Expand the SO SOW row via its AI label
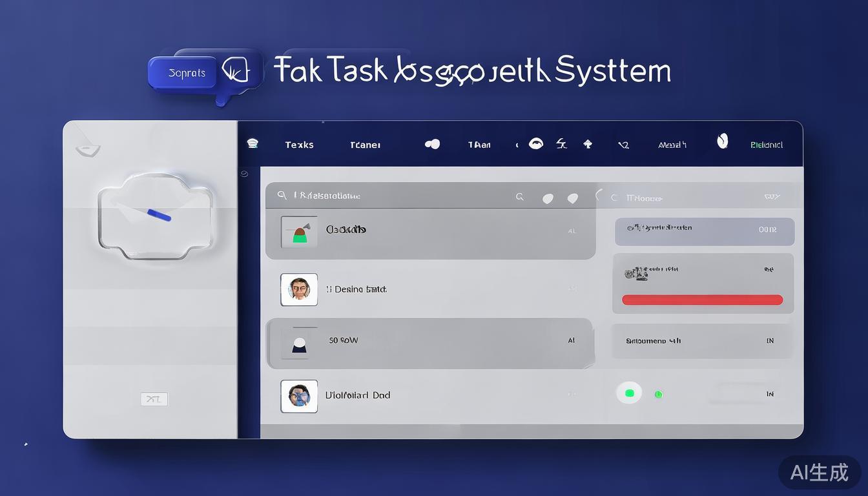This screenshot has width=868, height=496. [571, 340]
